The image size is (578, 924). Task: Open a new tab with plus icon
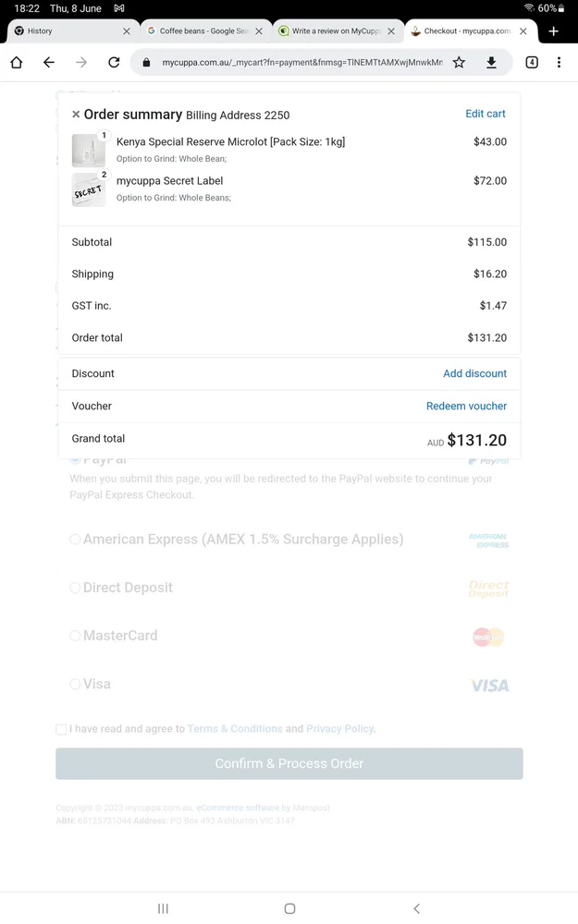(553, 31)
